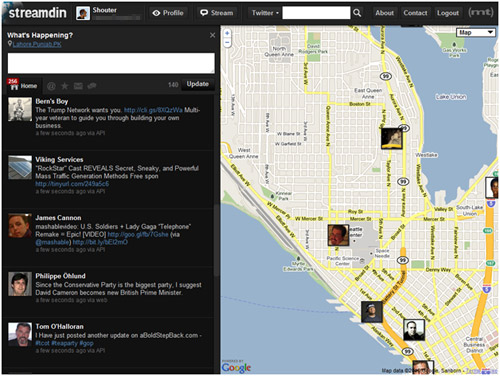
Task: Close the What's Happening panel
Action: point(212,35)
